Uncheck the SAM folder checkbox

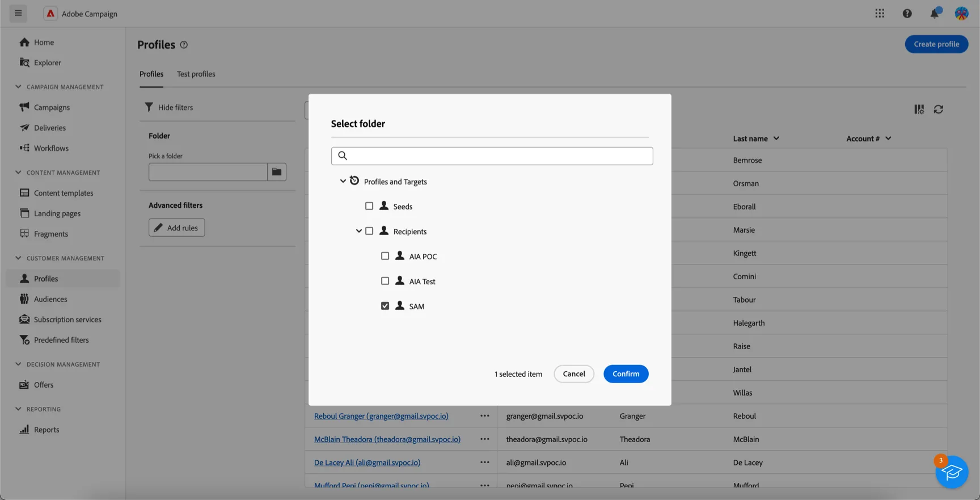(x=385, y=306)
